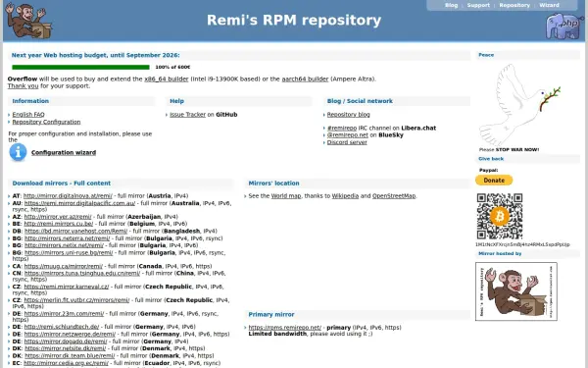Click the 'Remi's RPM repository' title
Screen dimensions: 588x368
294,20
